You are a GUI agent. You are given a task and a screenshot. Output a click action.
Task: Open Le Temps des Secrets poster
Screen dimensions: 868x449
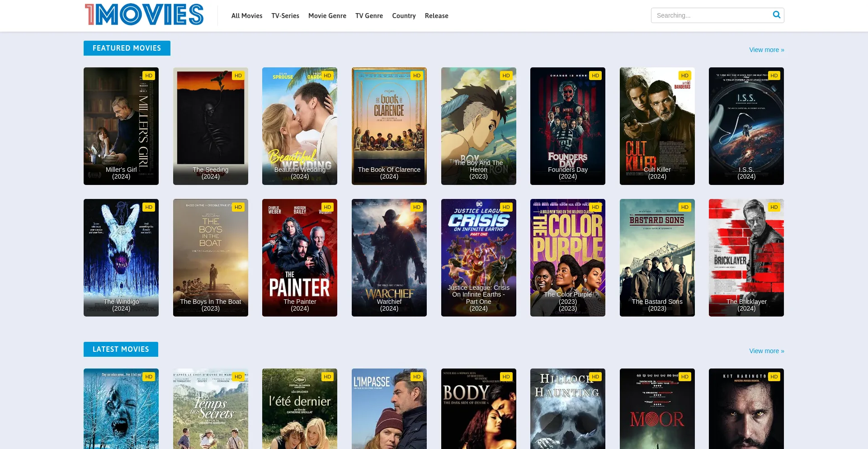point(211,409)
